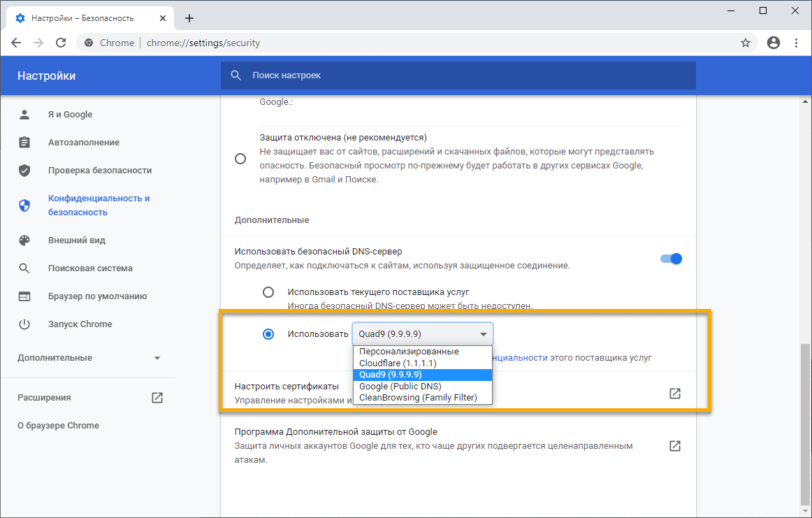Reload the page
Image resolution: width=812 pixels, height=518 pixels.
pos(61,42)
